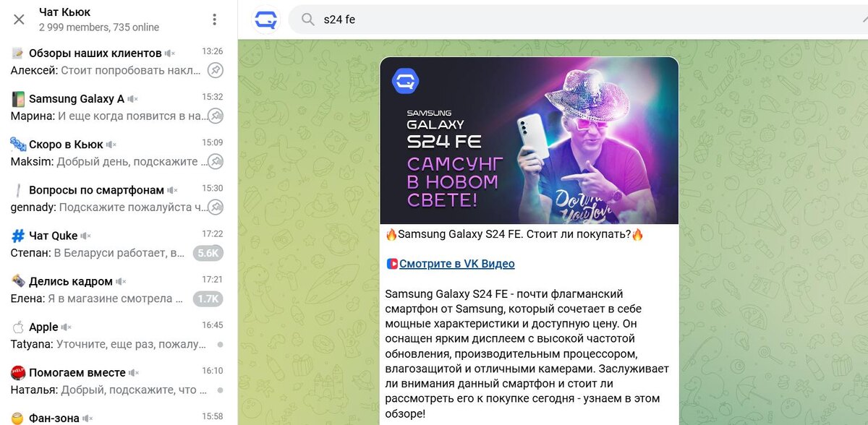Click the 5.6K unread badge on Чат Quke
Viewport: 868px width, 425px height.
tap(208, 253)
